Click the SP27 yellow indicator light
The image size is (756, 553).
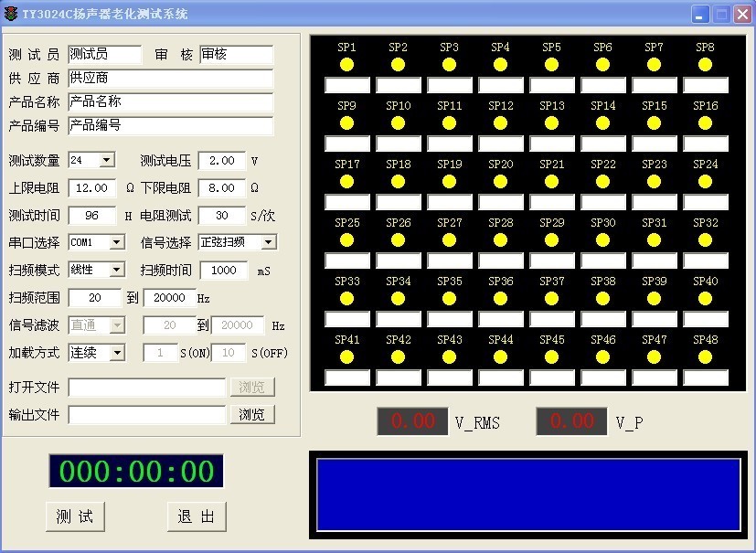click(x=449, y=240)
